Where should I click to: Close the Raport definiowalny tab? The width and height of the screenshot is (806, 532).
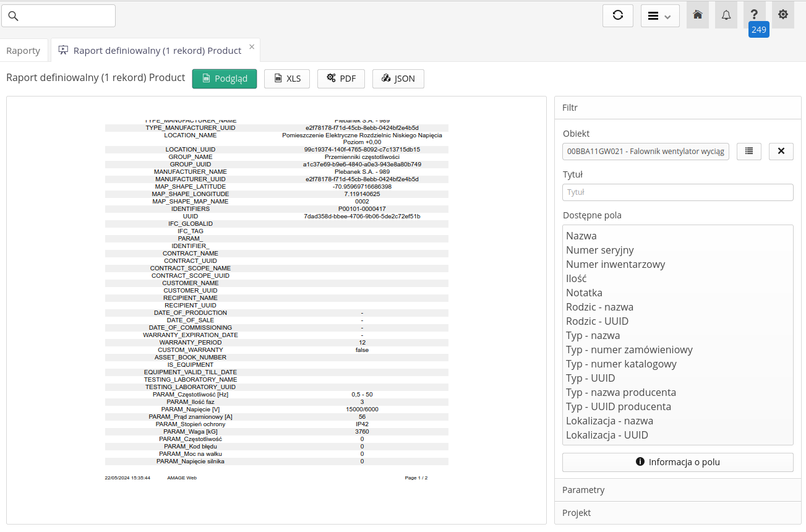(x=252, y=47)
